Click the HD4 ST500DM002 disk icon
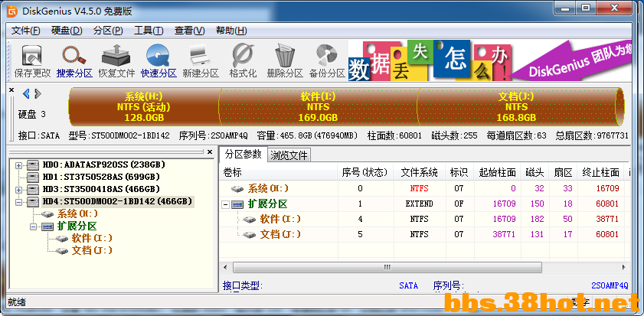 [33, 202]
